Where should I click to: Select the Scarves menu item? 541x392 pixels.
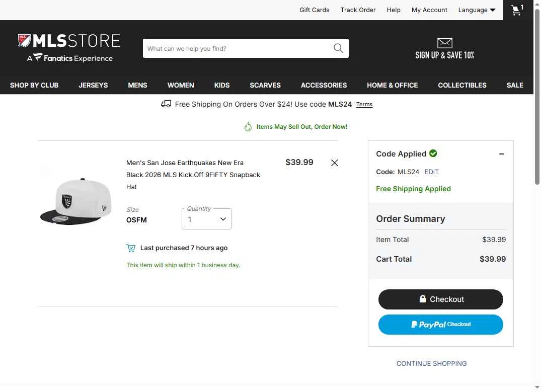click(265, 85)
